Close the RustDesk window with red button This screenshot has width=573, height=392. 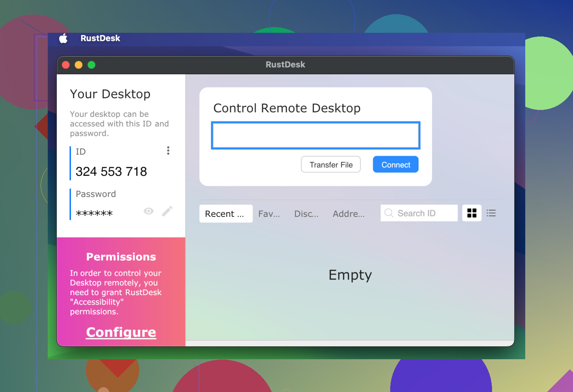click(66, 65)
